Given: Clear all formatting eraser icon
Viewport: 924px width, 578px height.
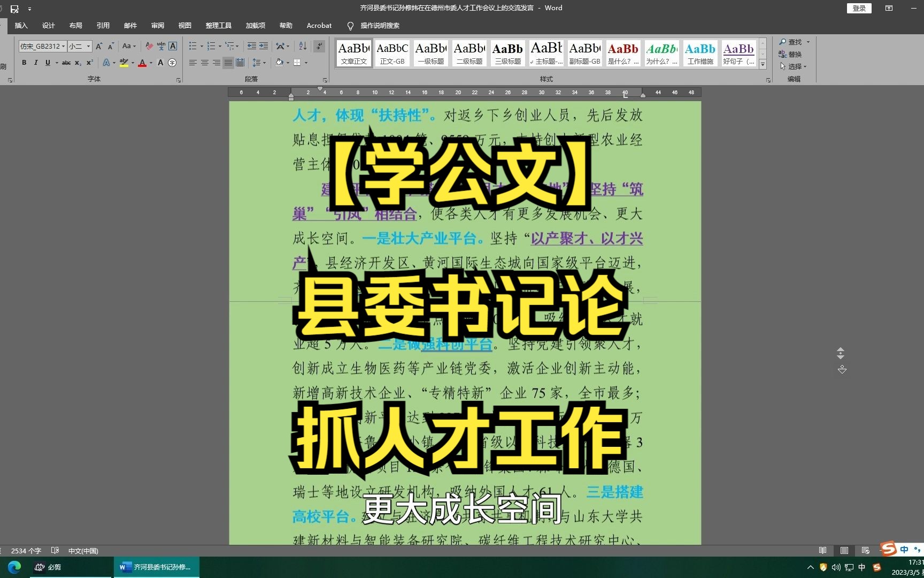Looking at the screenshot, I should click(x=149, y=46).
